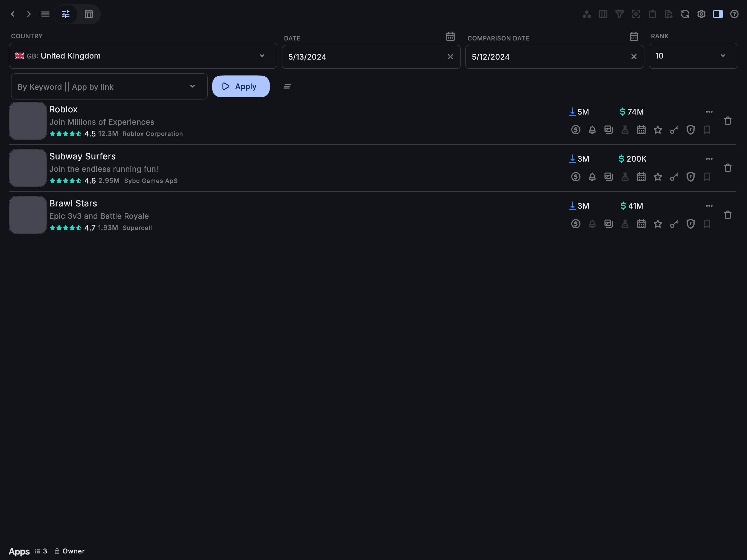Open the Roblox app title
The height and width of the screenshot is (560, 747).
point(63,109)
